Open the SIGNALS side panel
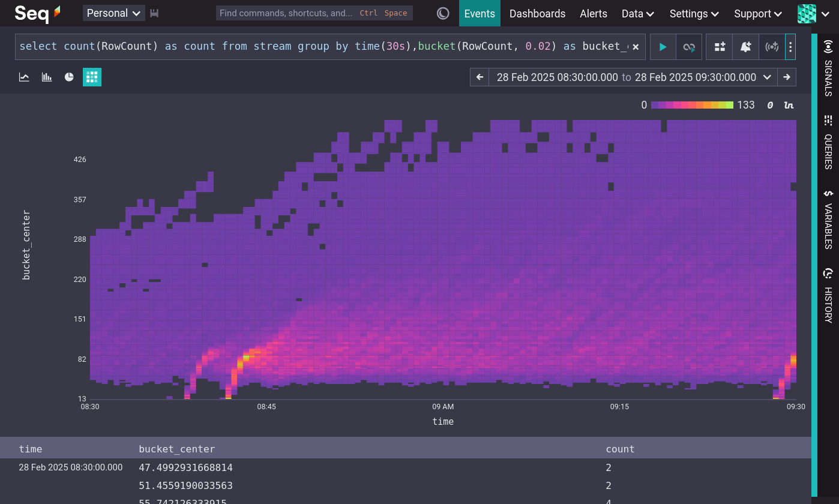 coord(828,68)
